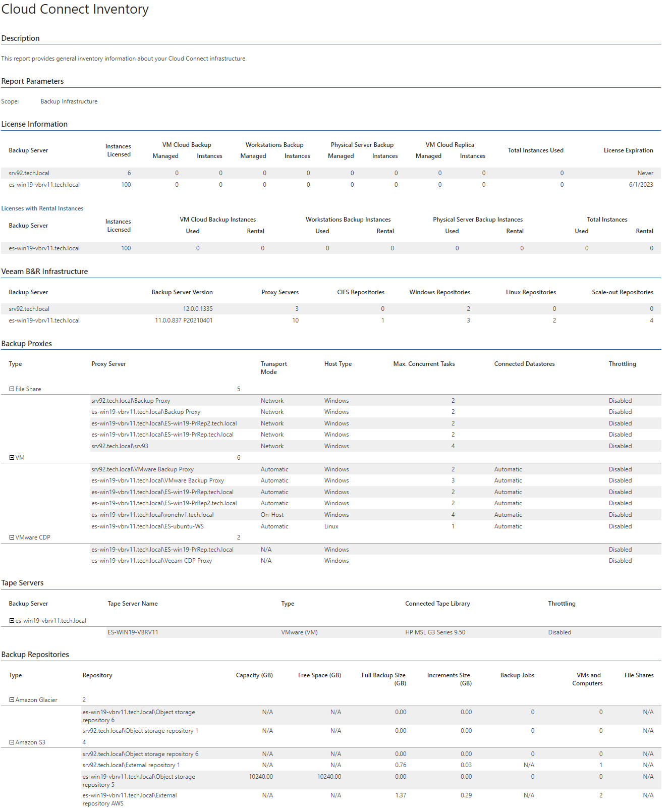Click version 12.0.0.1335 for srv92.tech.local
The image size is (672, 808).
[198, 309]
